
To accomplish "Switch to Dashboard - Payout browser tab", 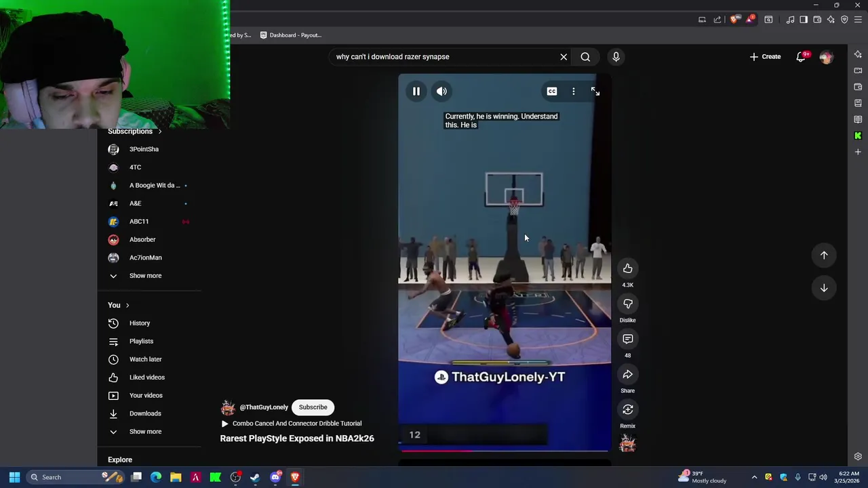I will click(x=292, y=35).
